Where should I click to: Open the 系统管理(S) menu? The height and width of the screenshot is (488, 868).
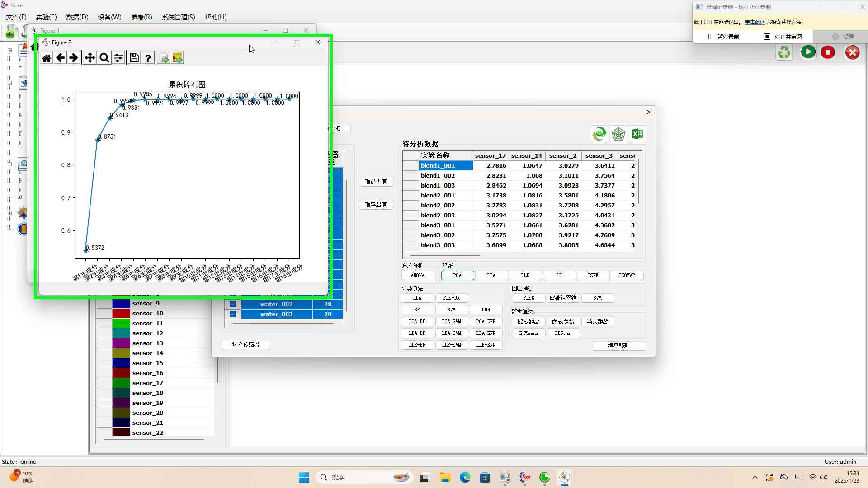pos(178,17)
